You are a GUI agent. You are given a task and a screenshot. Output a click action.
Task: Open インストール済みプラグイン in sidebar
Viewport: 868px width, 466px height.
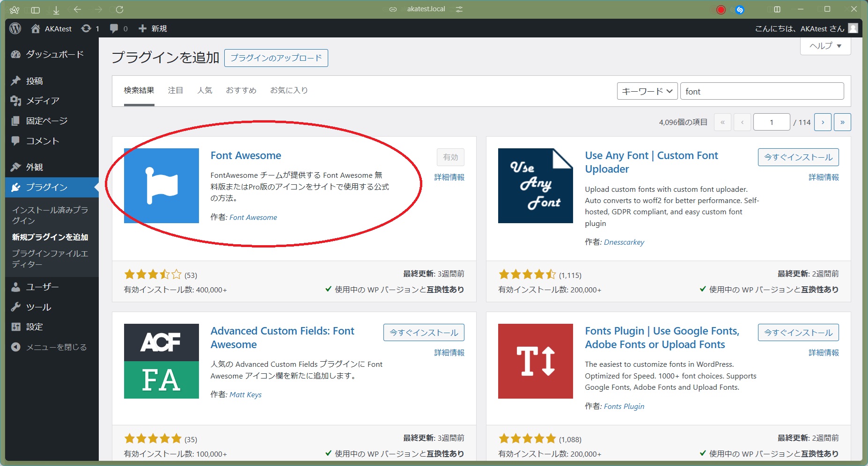tap(50, 215)
